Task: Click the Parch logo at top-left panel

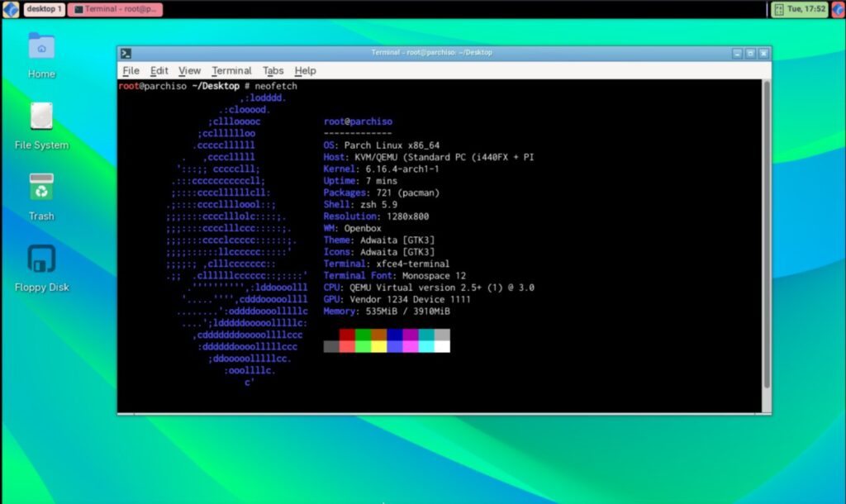Action: [x=11, y=9]
